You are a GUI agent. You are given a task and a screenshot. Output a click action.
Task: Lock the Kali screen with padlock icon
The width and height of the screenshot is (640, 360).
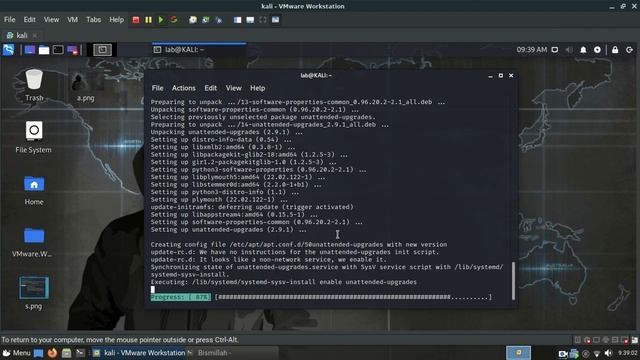point(615,50)
